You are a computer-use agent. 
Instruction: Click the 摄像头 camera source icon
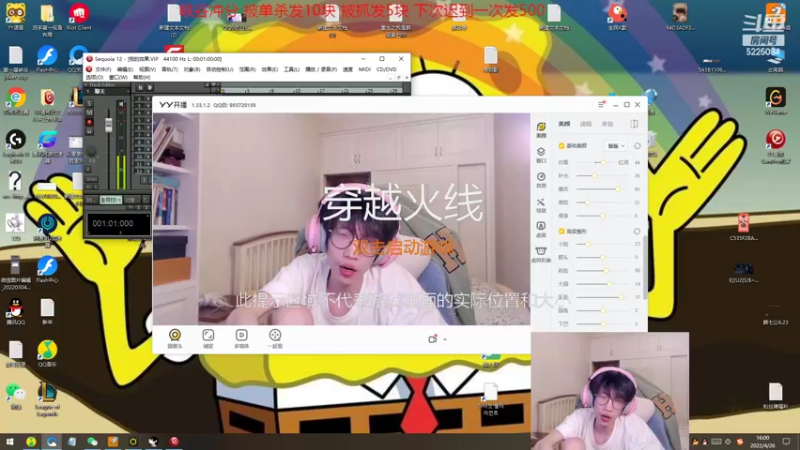coord(175,339)
